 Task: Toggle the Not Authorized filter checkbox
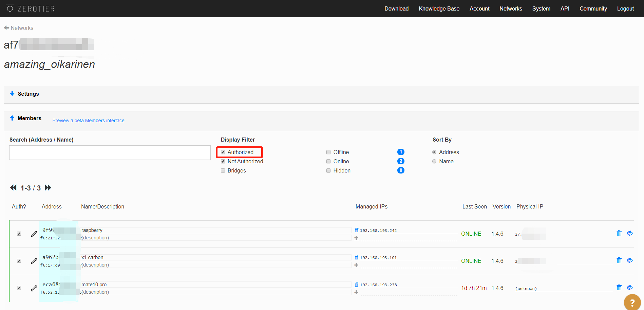223,161
